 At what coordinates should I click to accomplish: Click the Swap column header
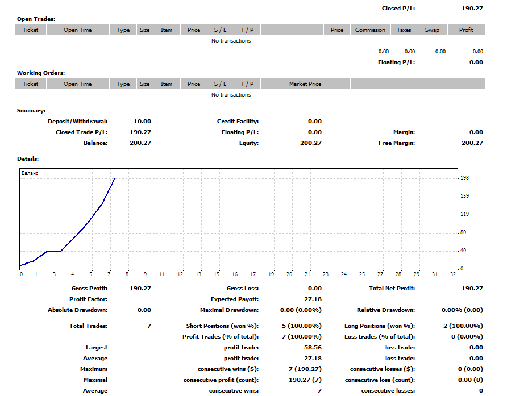432,30
